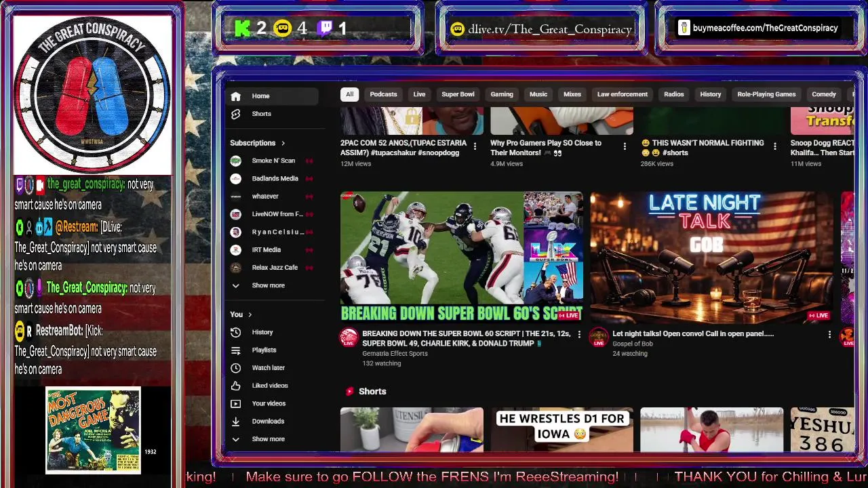Select the History filter chip
868x488 pixels.
(711, 94)
